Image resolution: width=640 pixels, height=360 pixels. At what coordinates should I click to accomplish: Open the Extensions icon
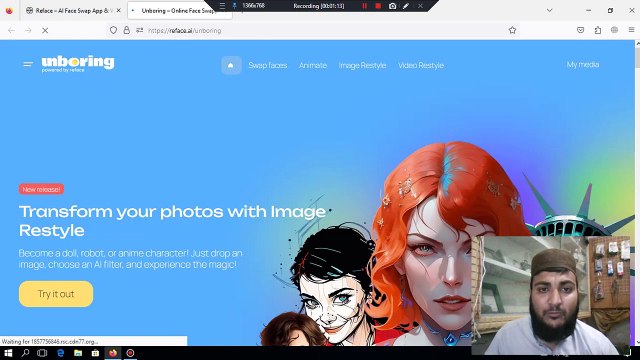598,30
